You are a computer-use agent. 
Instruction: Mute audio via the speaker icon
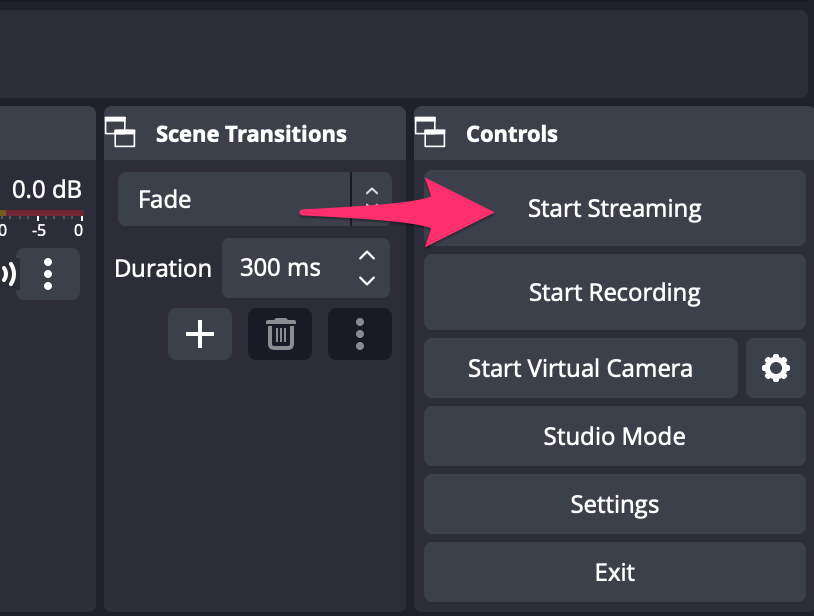[7, 273]
